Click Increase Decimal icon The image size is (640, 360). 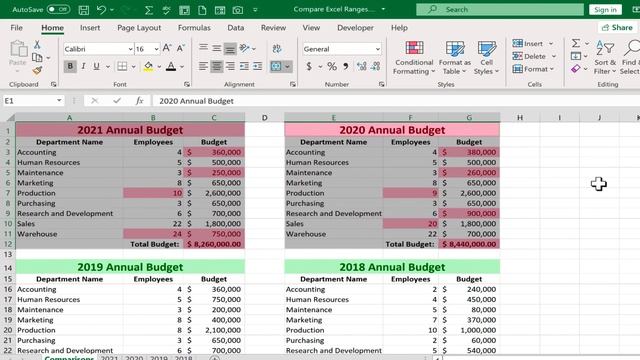pyautogui.click(x=361, y=66)
